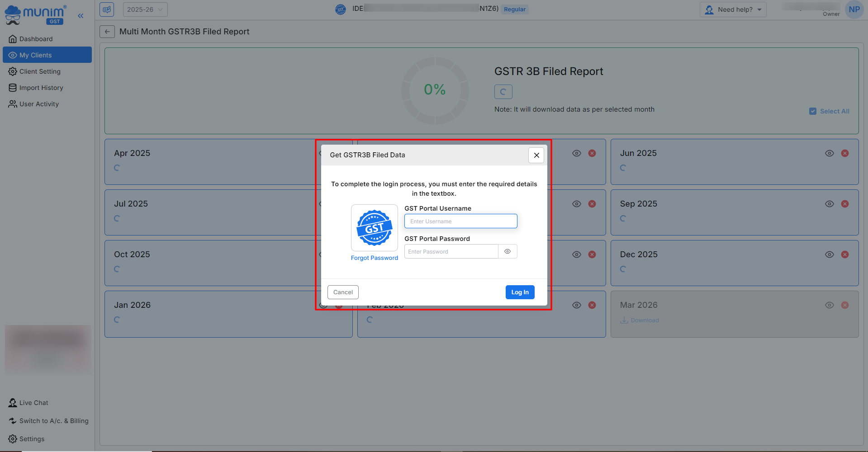Click the Log In button

[x=520, y=292]
